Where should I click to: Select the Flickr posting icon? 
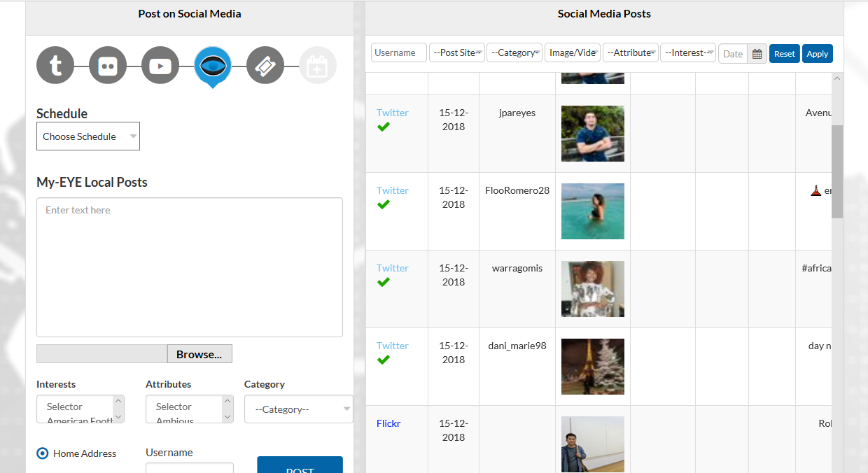tap(108, 66)
